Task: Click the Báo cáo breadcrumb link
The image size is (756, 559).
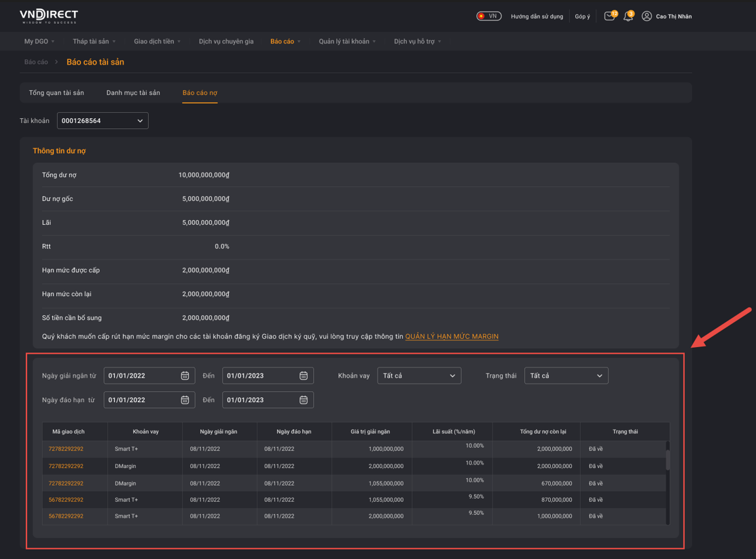Action: [36, 62]
